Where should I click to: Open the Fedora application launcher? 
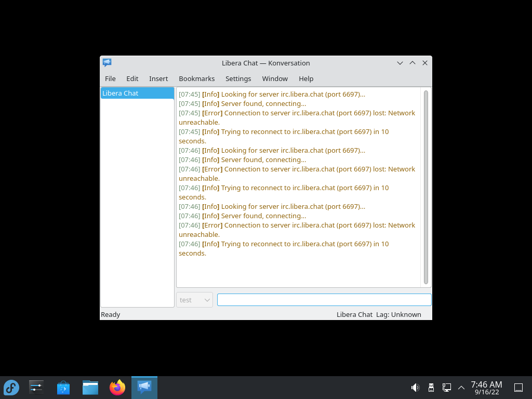[11, 388]
